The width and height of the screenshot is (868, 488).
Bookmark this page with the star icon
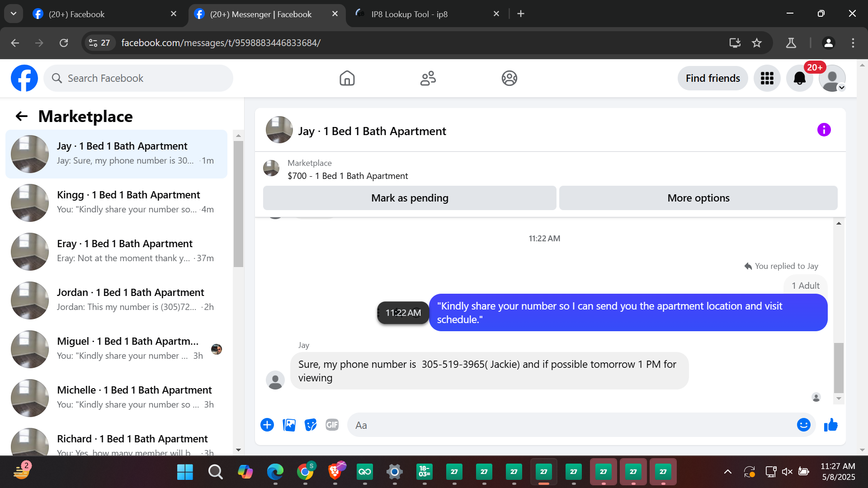[757, 43]
